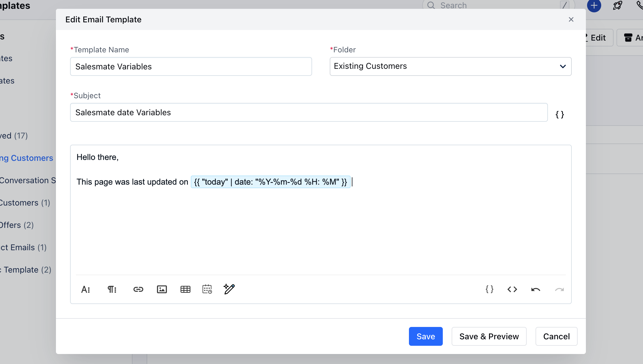Image resolution: width=643 pixels, height=364 pixels.
Task: Insert meeting scheduler calendar icon
Action: pos(207,289)
